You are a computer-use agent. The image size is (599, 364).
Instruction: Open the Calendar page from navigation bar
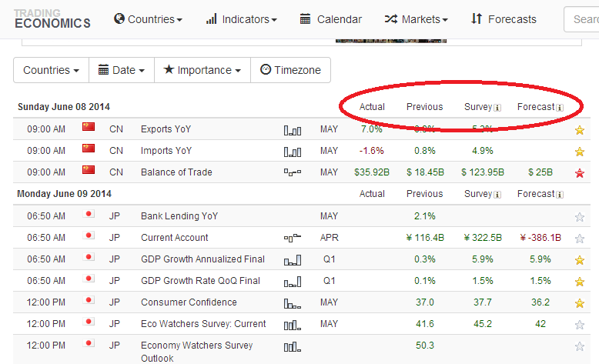(330, 19)
